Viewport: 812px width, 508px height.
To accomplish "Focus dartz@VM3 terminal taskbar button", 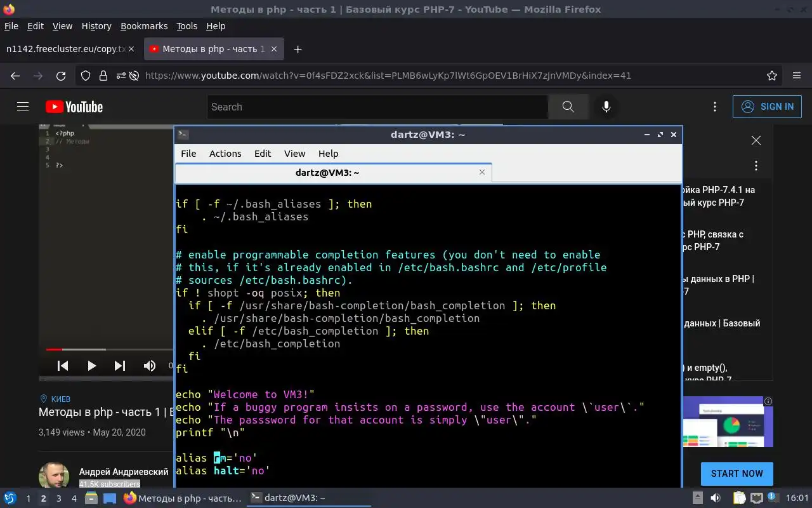I will coord(308,498).
